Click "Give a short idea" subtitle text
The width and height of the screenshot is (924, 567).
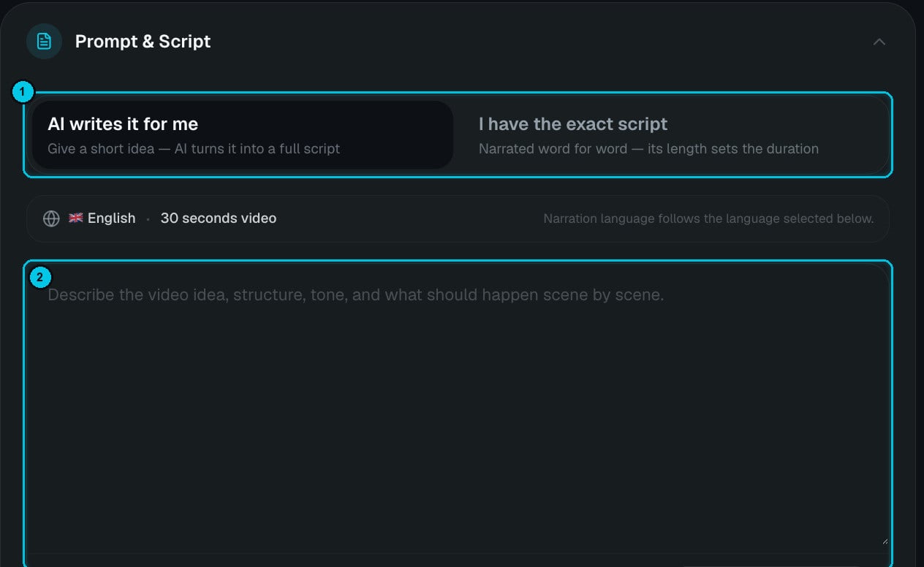[x=194, y=148]
